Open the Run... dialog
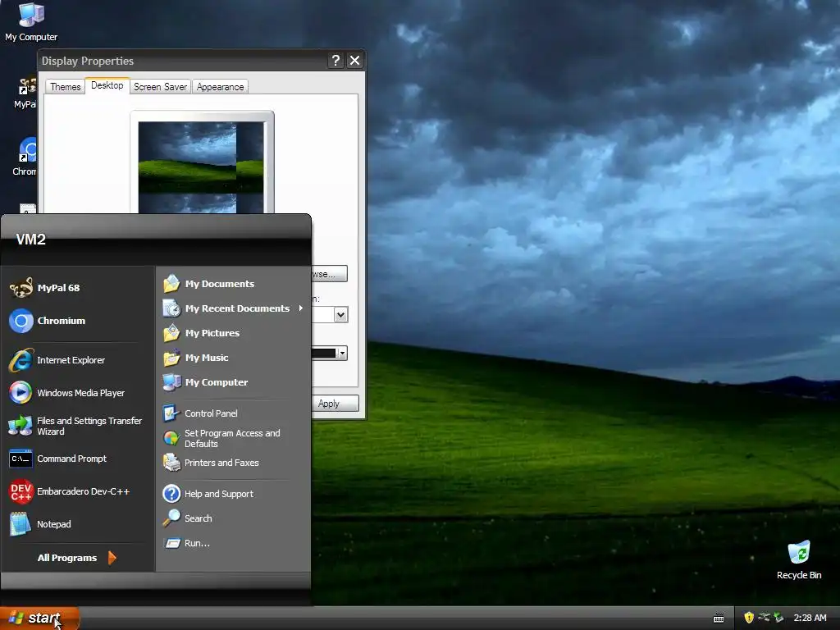This screenshot has height=630, width=840. coord(186,543)
